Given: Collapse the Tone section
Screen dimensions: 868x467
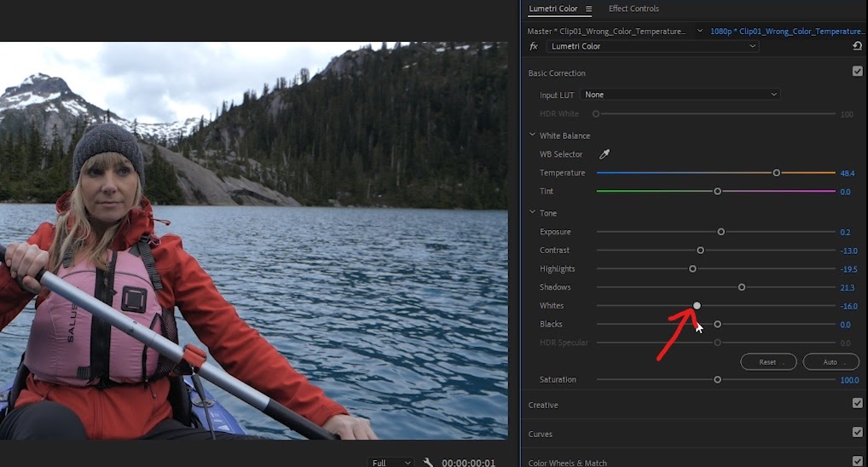Looking at the screenshot, I should (532, 212).
